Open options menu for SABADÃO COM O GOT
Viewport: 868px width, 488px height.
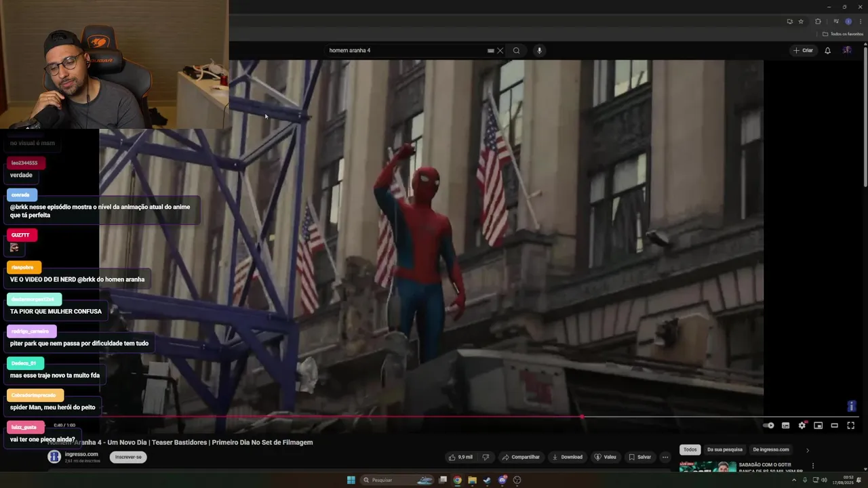click(813, 466)
